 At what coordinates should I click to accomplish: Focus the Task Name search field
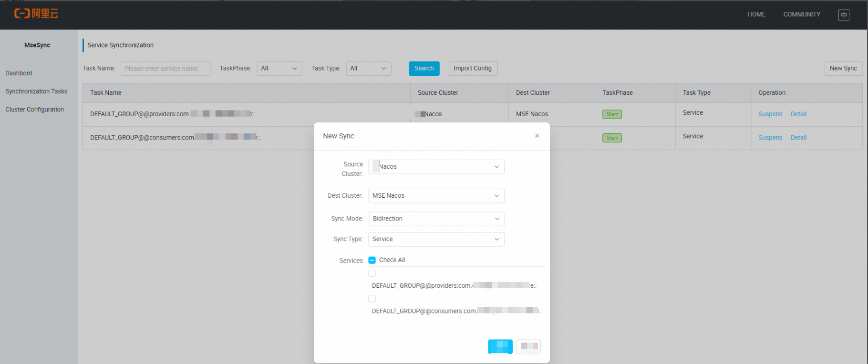(165, 69)
